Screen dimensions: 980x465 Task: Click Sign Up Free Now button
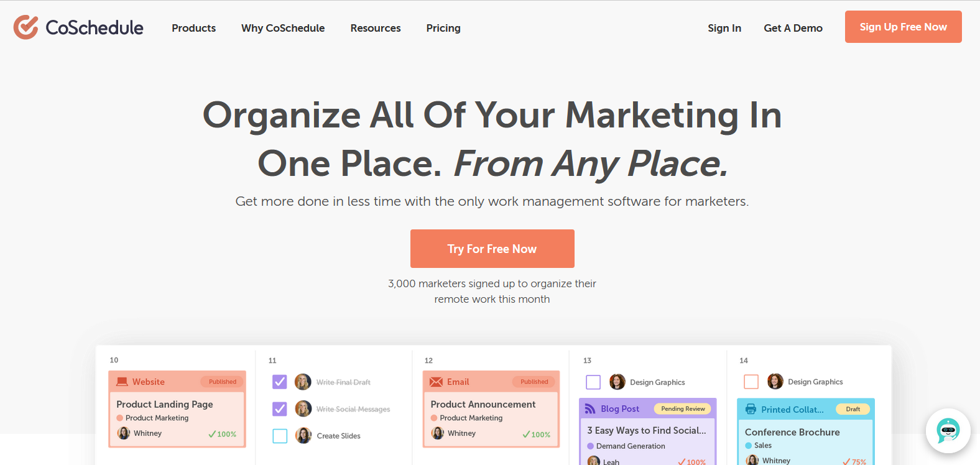tap(903, 27)
